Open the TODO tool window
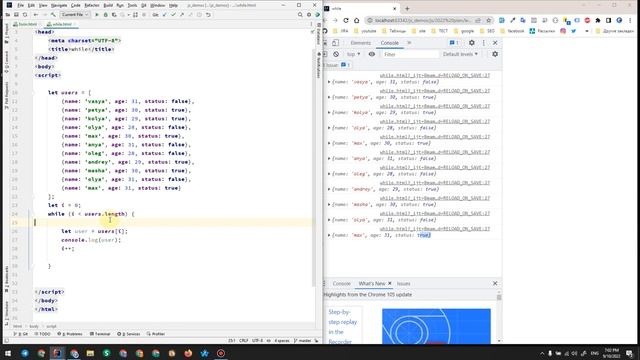The height and width of the screenshot is (360, 640). coord(42,334)
